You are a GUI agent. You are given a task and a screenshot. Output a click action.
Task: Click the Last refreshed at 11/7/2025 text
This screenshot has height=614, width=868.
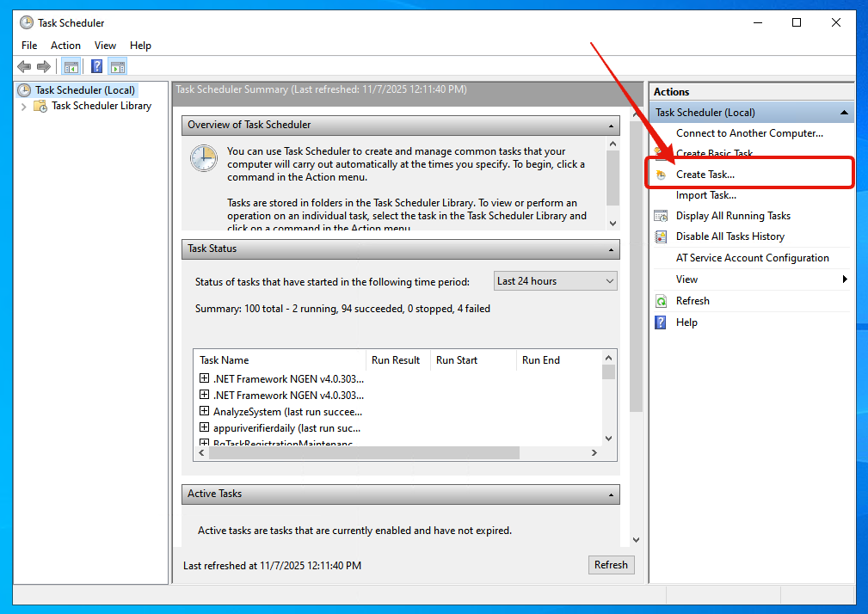[x=273, y=565]
